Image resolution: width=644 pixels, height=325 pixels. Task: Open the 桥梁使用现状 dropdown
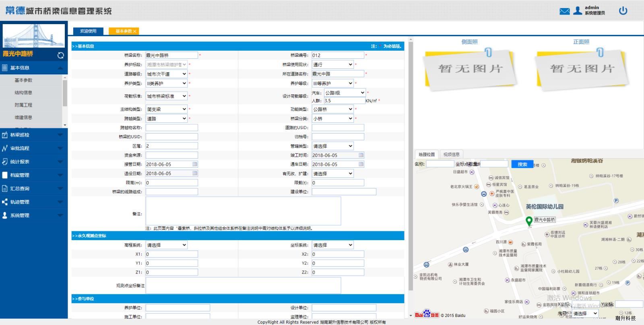tap(333, 64)
